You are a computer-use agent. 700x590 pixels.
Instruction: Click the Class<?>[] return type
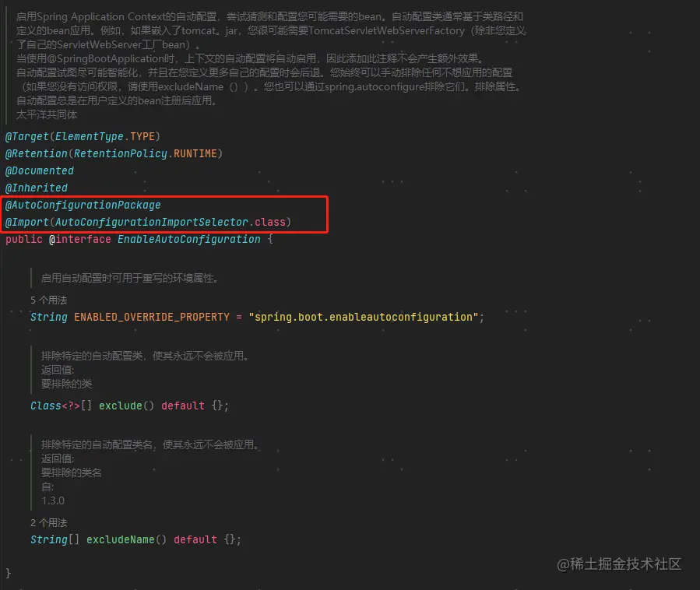(x=62, y=406)
